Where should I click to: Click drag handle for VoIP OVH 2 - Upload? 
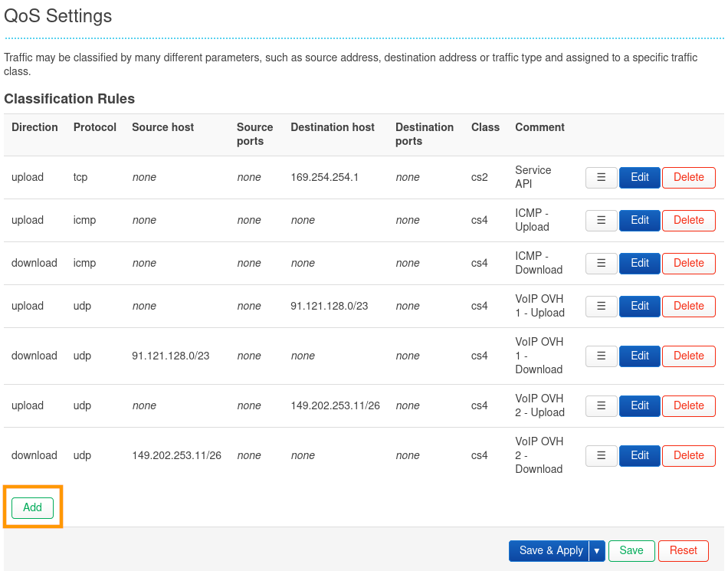[602, 405]
